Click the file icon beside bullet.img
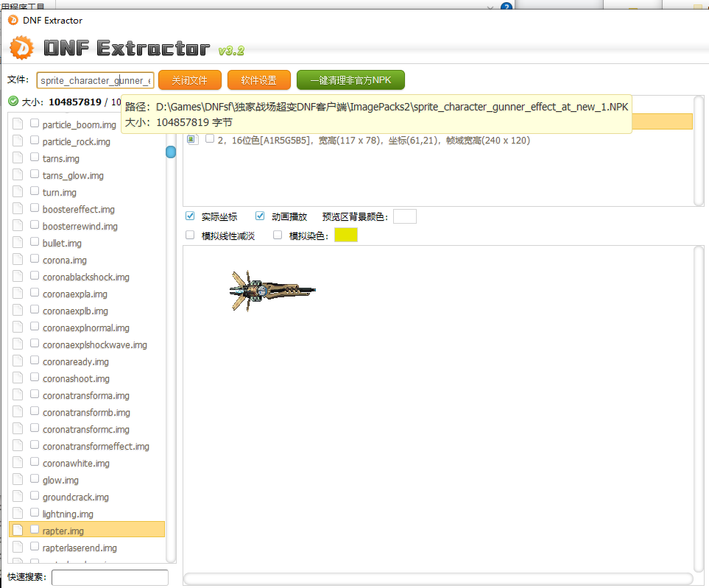The width and height of the screenshot is (709, 588). [18, 243]
